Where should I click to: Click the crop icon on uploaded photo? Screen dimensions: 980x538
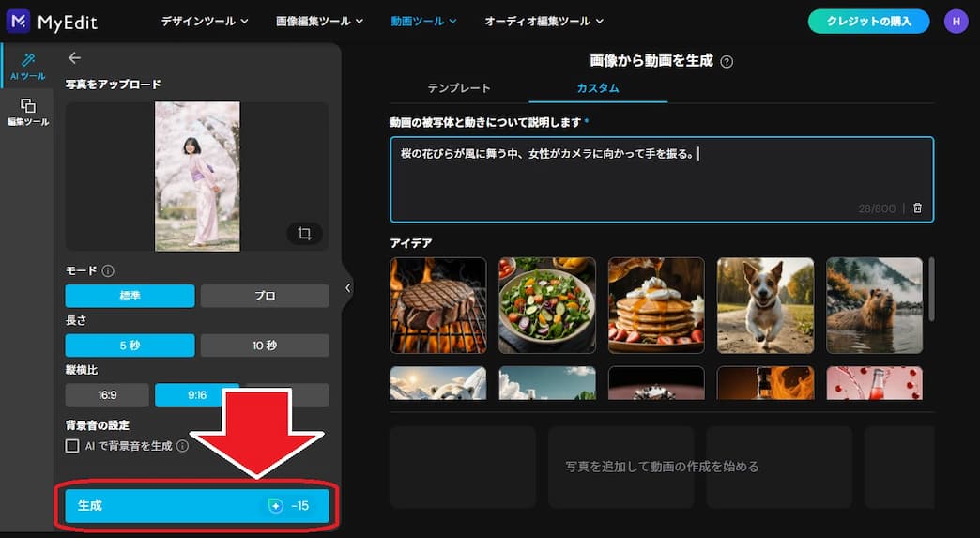pos(304,234)
